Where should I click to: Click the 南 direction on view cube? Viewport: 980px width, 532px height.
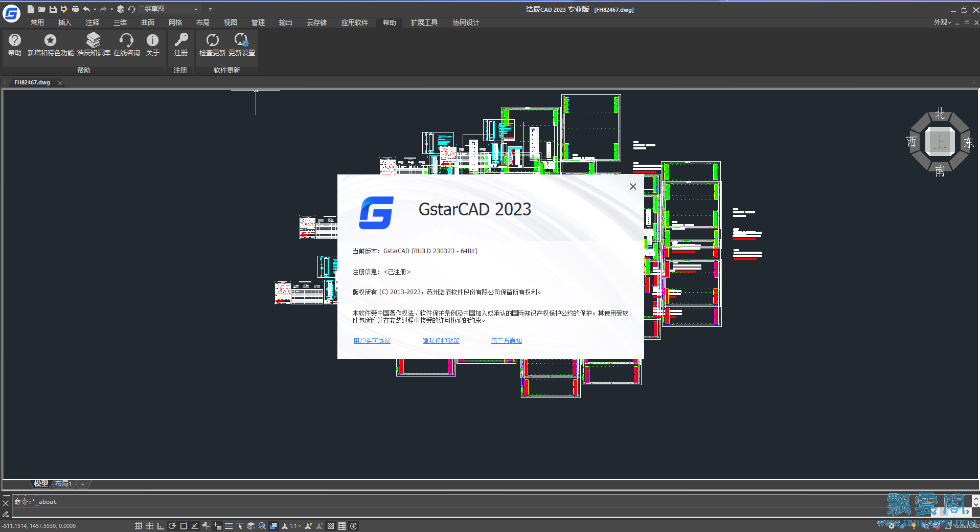[x=940, y=171]
